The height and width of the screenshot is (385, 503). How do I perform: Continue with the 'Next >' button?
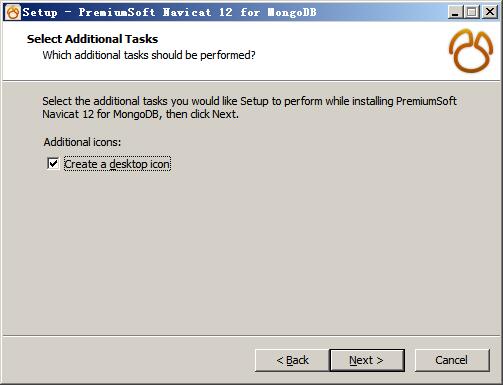pyautogui.click(x=367, y=360)
